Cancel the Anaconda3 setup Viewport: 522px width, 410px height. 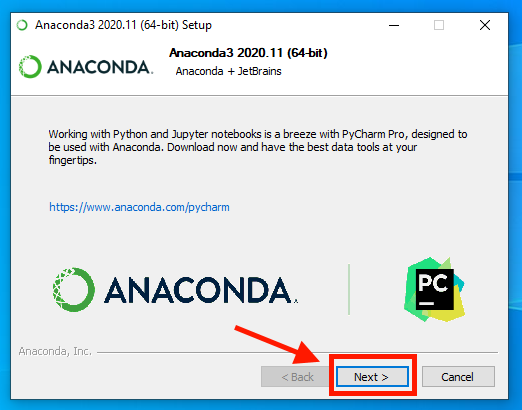pyautogui.click(x=458, y=377)
